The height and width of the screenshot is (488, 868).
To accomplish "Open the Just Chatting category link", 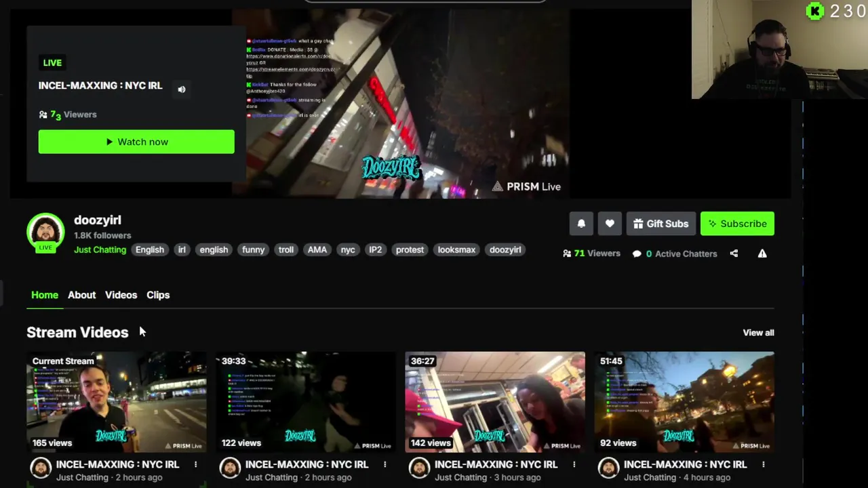I will (x=100, y=249).
